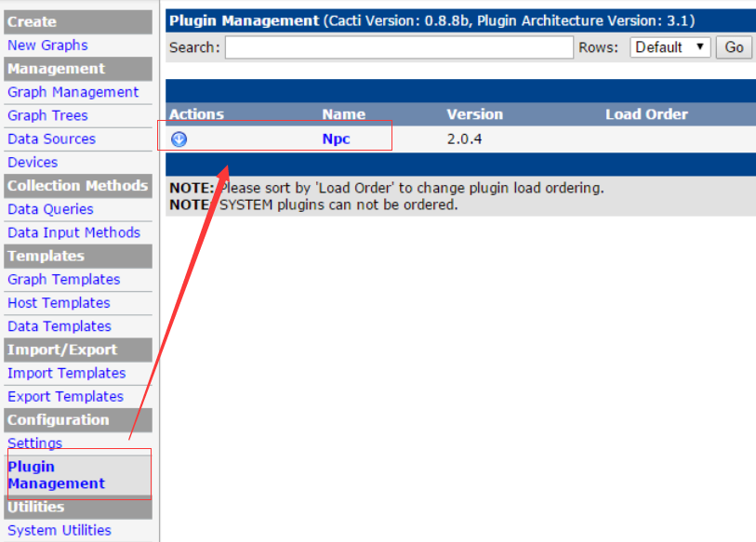Go to Graph Trees
This screenshot has width=756, height=542.
[47, 115]
